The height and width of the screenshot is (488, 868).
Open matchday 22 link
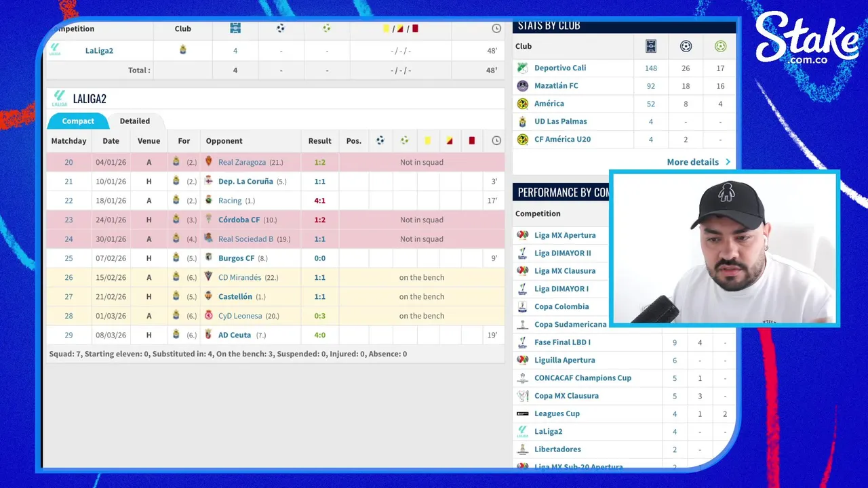click(x=68, y=201)
